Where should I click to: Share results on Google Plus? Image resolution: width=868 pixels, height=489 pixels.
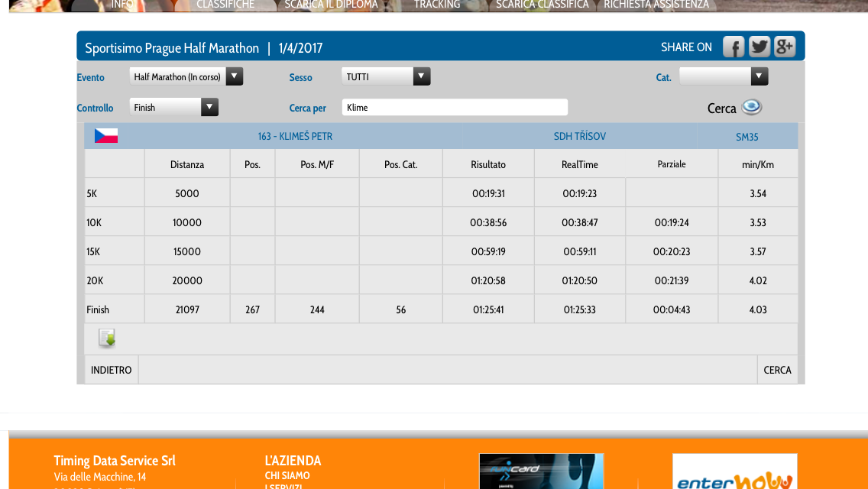[785, 47]
